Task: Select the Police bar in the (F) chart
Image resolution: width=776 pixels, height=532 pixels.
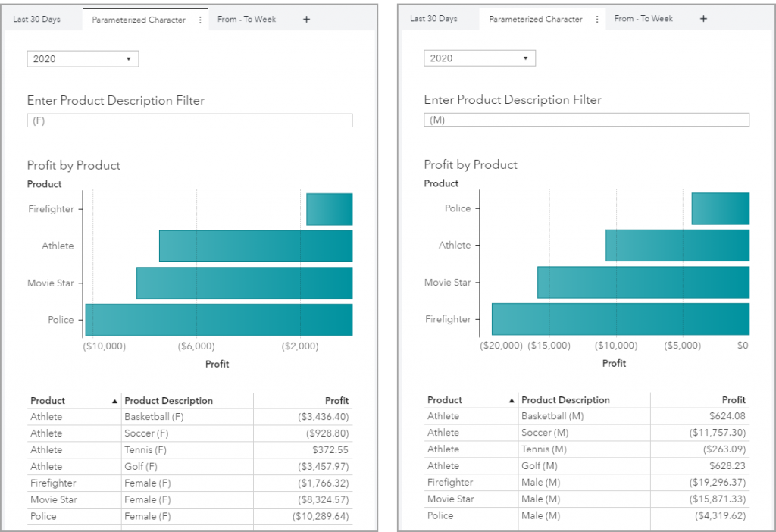Action: coord(218,320)
